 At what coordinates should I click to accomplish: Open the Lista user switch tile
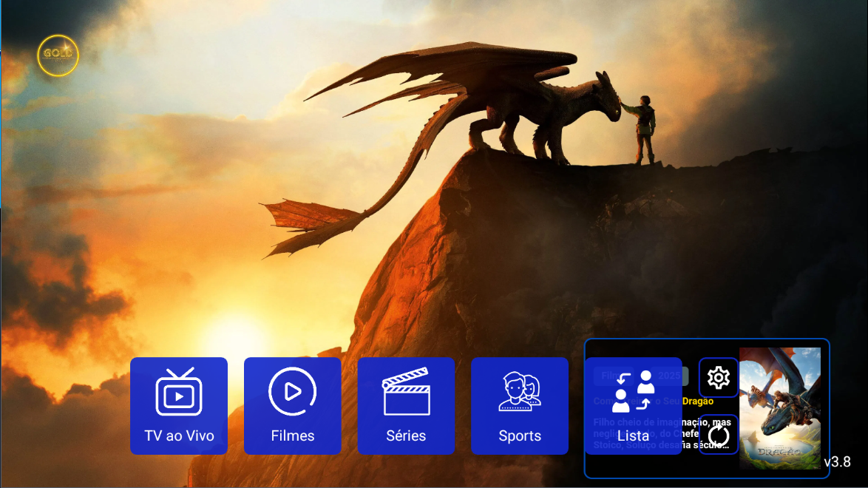pyautogui.click(x=634, y=405)
